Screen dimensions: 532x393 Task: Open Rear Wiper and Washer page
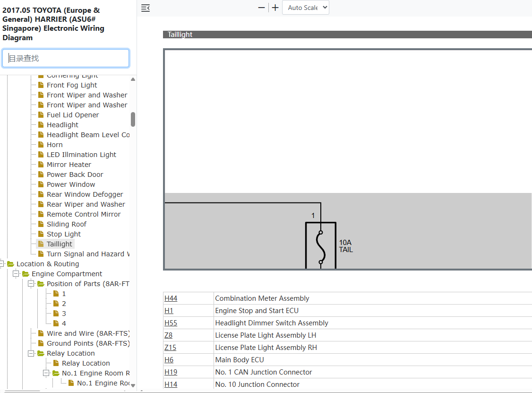coord(86,204)
